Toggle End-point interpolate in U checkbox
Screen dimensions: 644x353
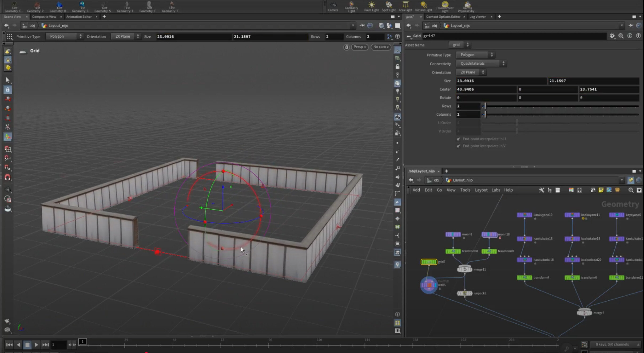coord(458,139)
